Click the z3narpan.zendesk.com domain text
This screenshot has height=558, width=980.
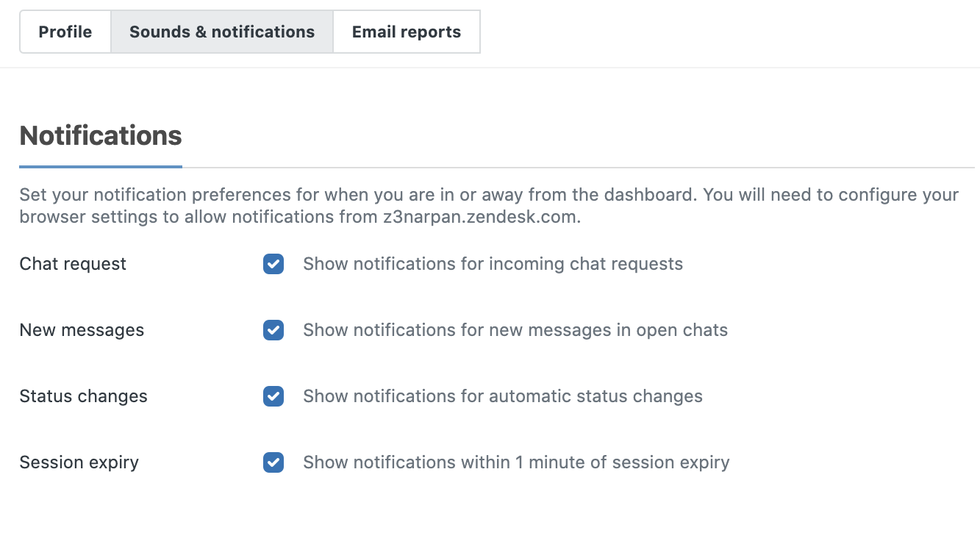(x=482, y=218)
